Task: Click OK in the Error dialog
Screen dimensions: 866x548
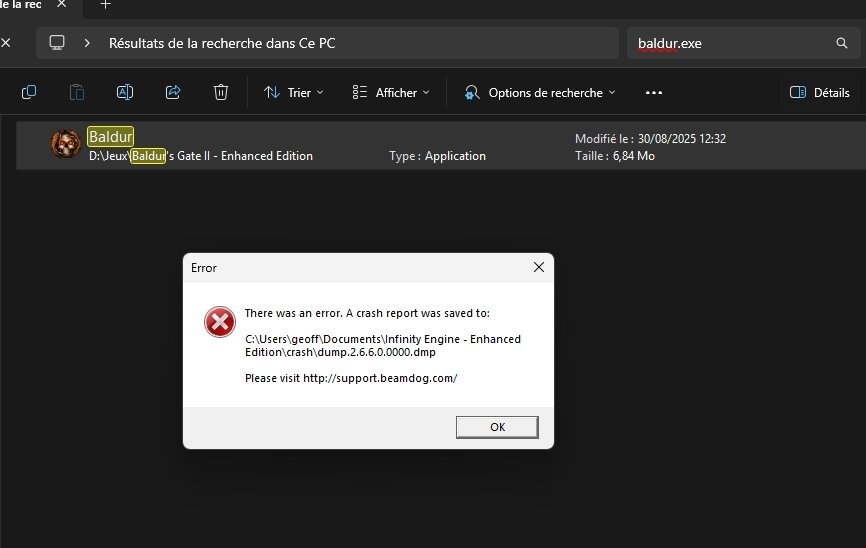Action: [497, 427]
